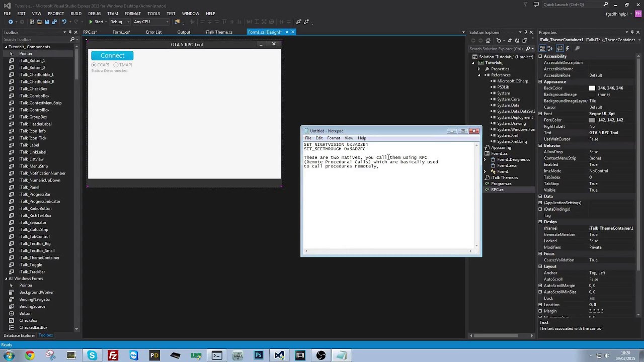Click the Search Toolbox input field
The width and height of the screenshot is (644, 362).
pos(35,39)
